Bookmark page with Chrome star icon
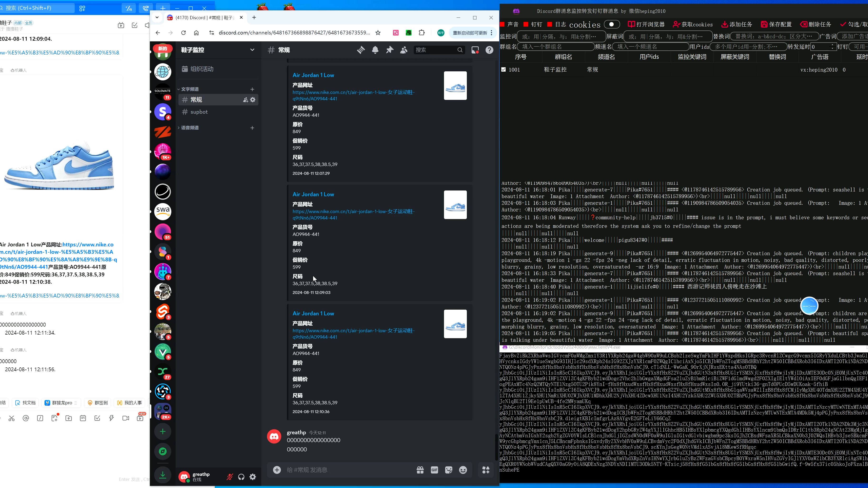 point(378,33)
